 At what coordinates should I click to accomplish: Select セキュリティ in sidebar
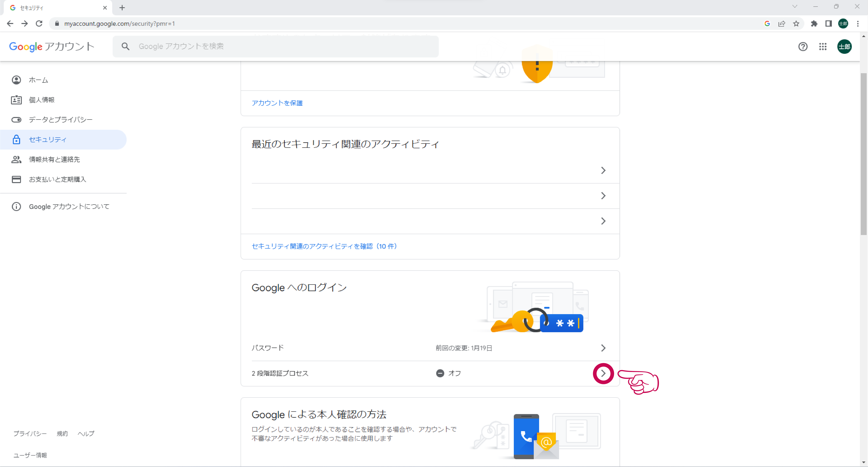pyautogui.click(x=63, y=140)
